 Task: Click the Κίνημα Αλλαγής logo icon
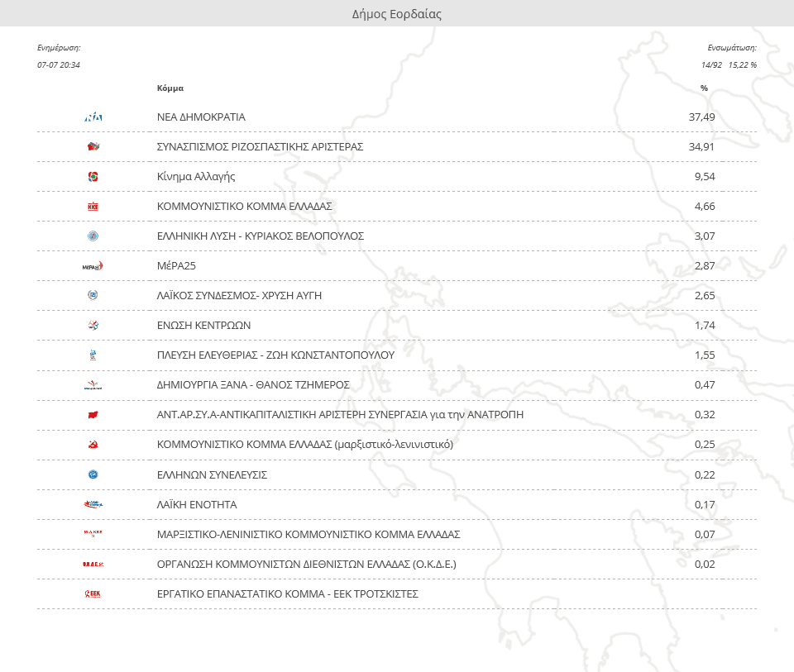93,177
